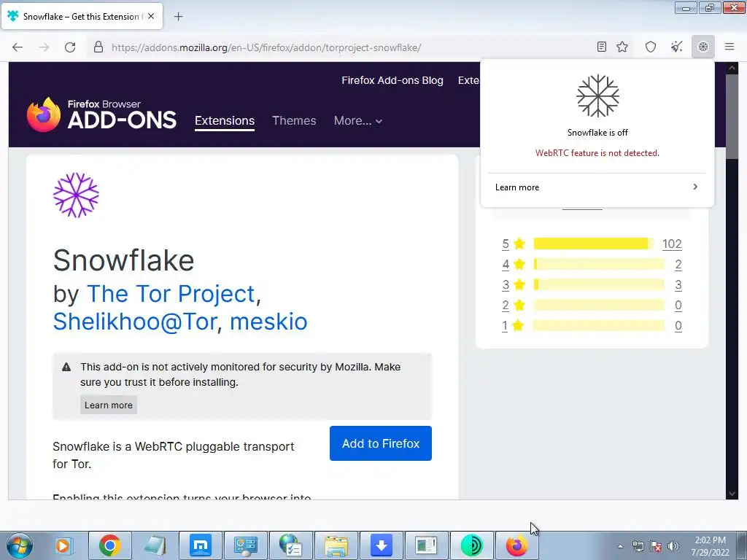Click Learn more in security warning
Screen dimensions: 747x560
[109, 405]
